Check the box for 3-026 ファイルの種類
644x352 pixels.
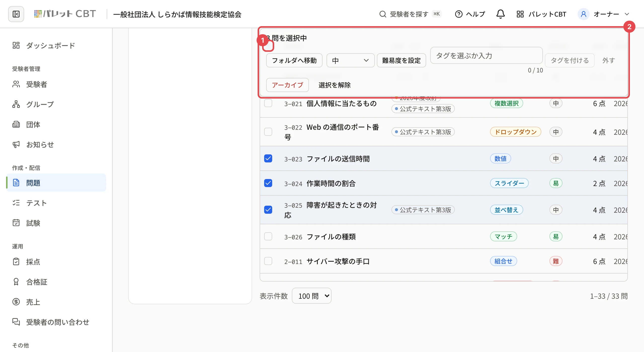click(x=268, y=237)
